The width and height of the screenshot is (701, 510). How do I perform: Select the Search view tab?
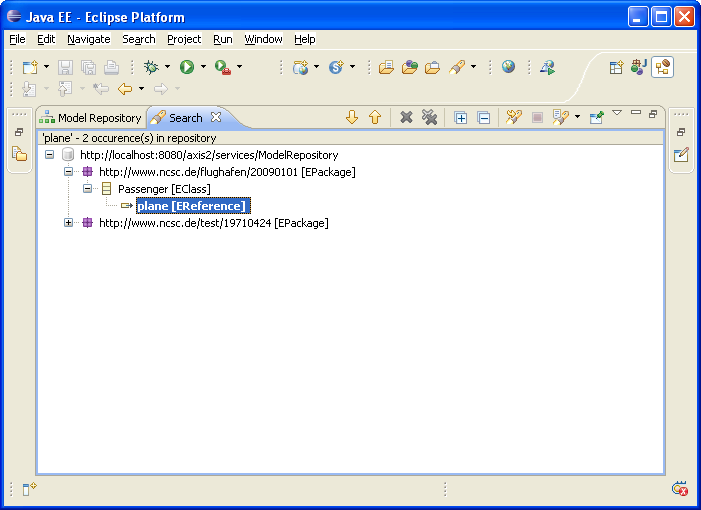click(x=185, y=118)
